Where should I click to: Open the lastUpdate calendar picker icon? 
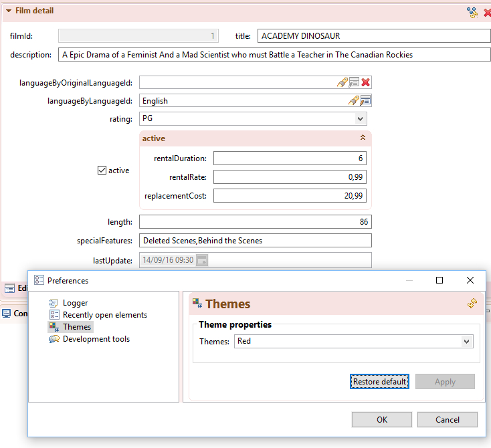click(x=201, y=260)
